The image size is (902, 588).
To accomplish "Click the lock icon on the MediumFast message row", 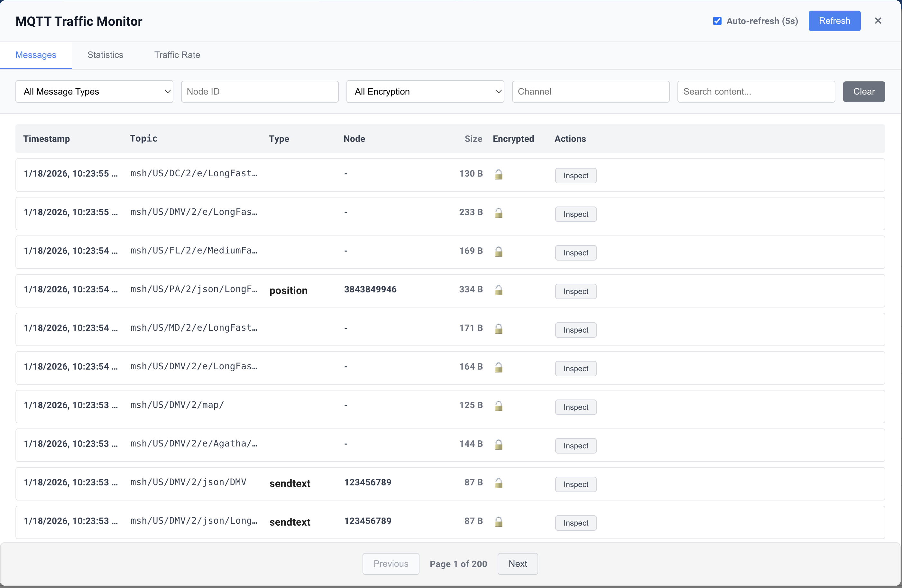I will (x=499, y=252).
